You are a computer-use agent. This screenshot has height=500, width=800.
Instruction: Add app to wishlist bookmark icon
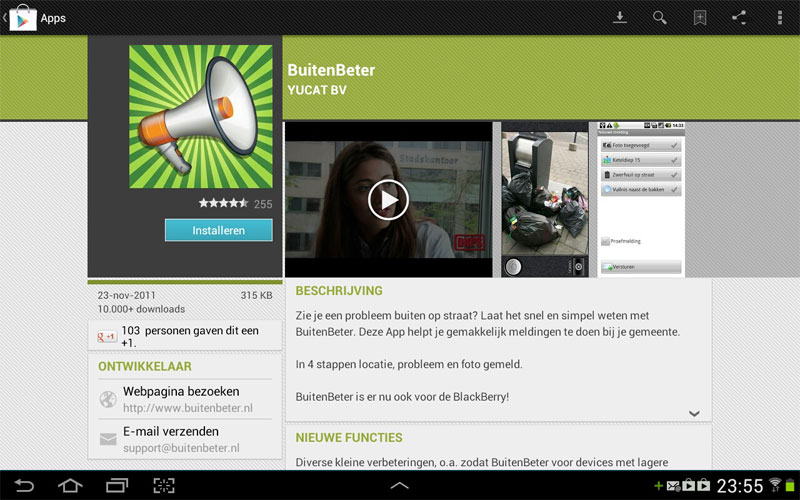699,18
